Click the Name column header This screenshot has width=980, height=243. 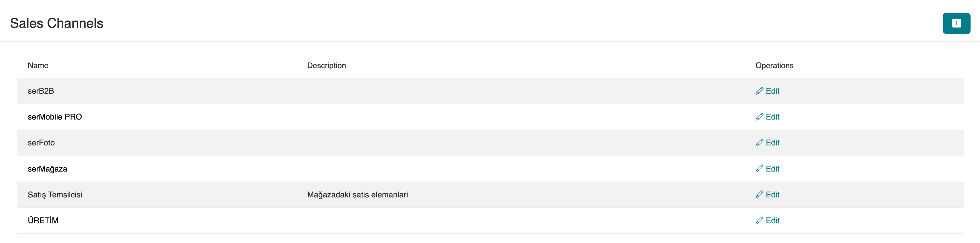point(38,66)
